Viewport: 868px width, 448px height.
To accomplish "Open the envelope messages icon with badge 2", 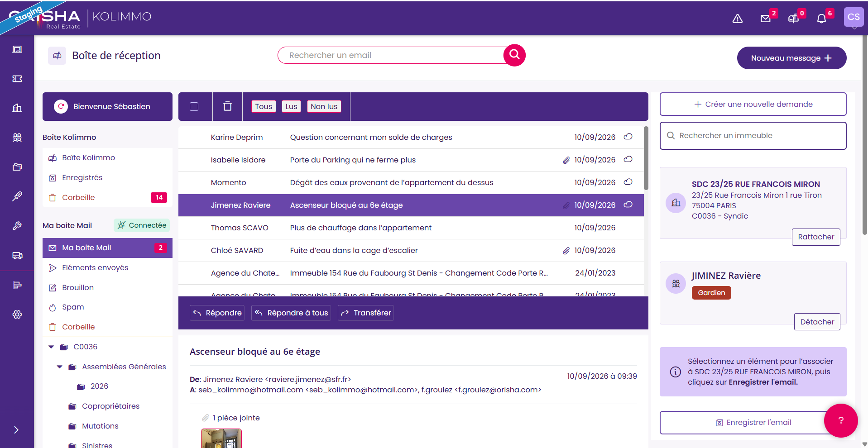I will [x=766, y=19].
